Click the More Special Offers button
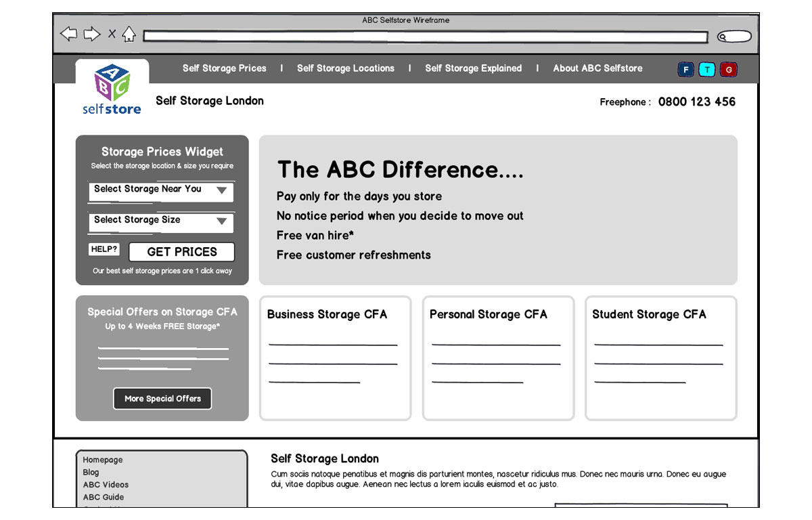This screenshot has width=812, height=520. click(162, 399)
